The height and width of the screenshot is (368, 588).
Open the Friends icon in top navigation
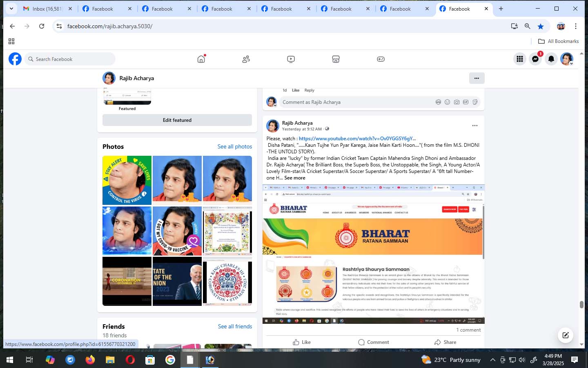246,59
